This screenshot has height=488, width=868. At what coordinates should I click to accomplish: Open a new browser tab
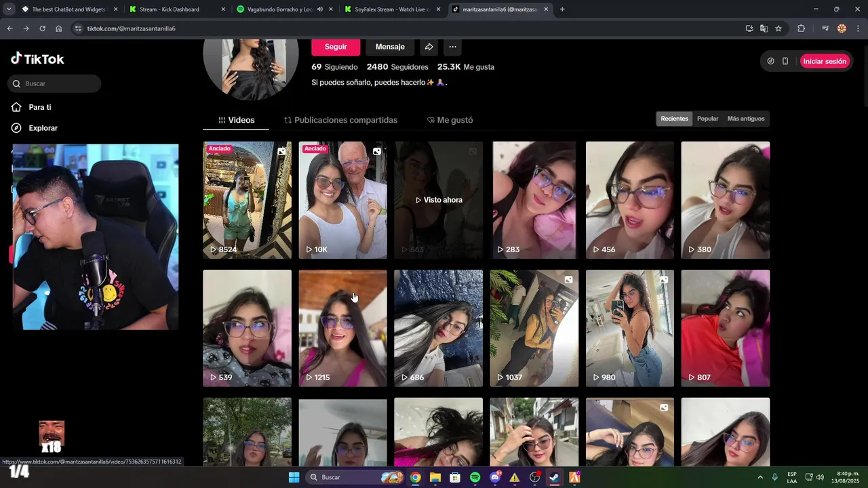[x=562, y=9]
